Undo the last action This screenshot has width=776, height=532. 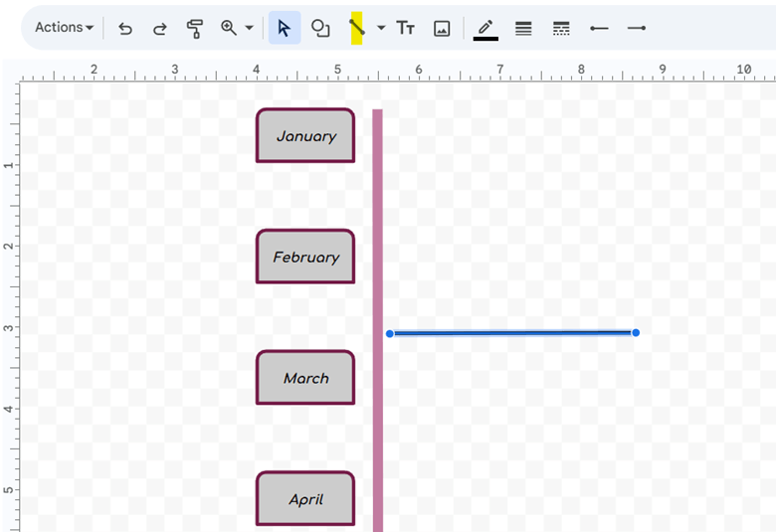(x=125, y=29)
